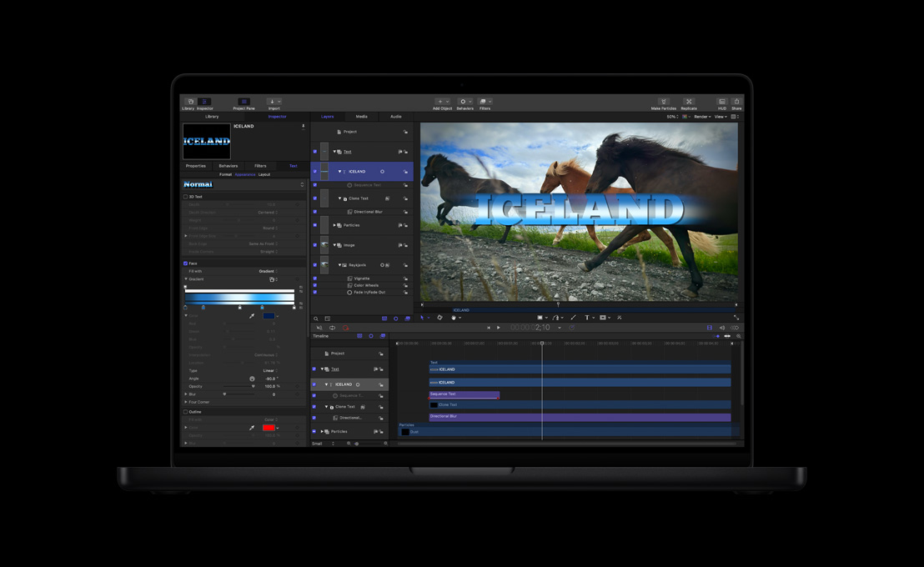Select the Text tool below the canvas
The width and height of the screenshot is (924, 567).
click(x=587, y=318)
